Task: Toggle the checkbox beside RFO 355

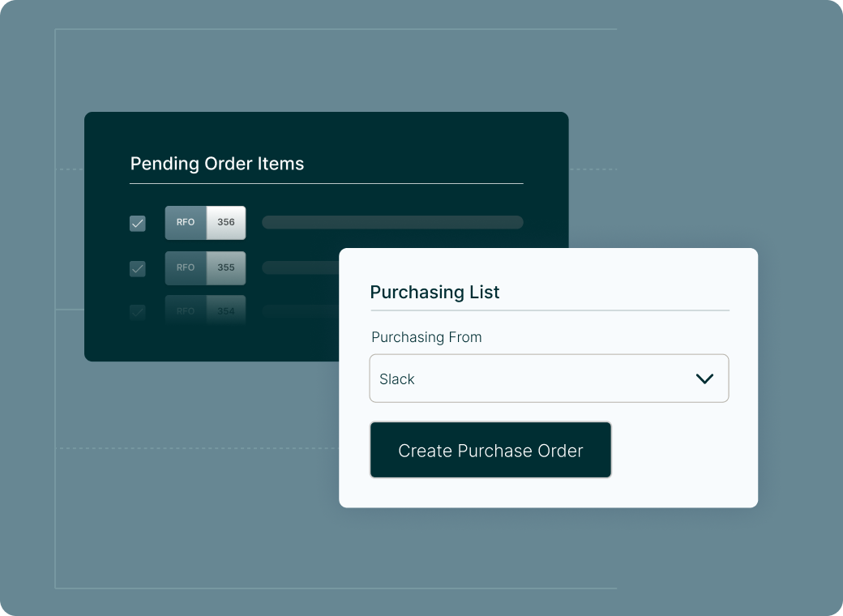Action: click(138, 269)
